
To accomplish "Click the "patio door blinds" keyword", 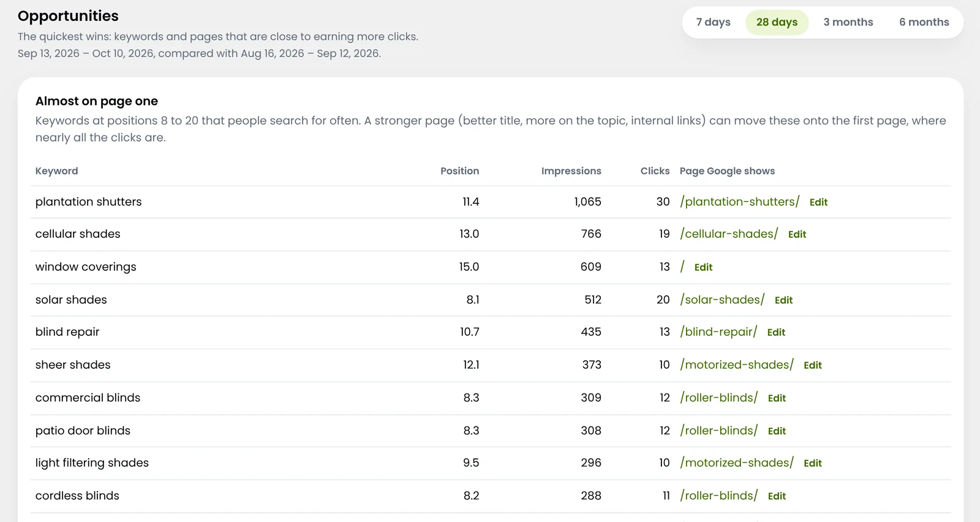I will tap(83, 431).
